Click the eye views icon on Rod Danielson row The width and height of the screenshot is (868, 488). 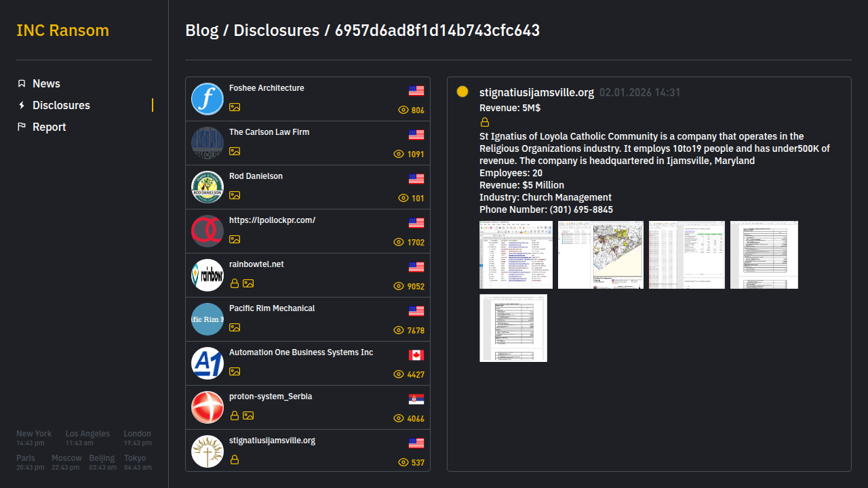pyautogui.click(x=403, y=198)
